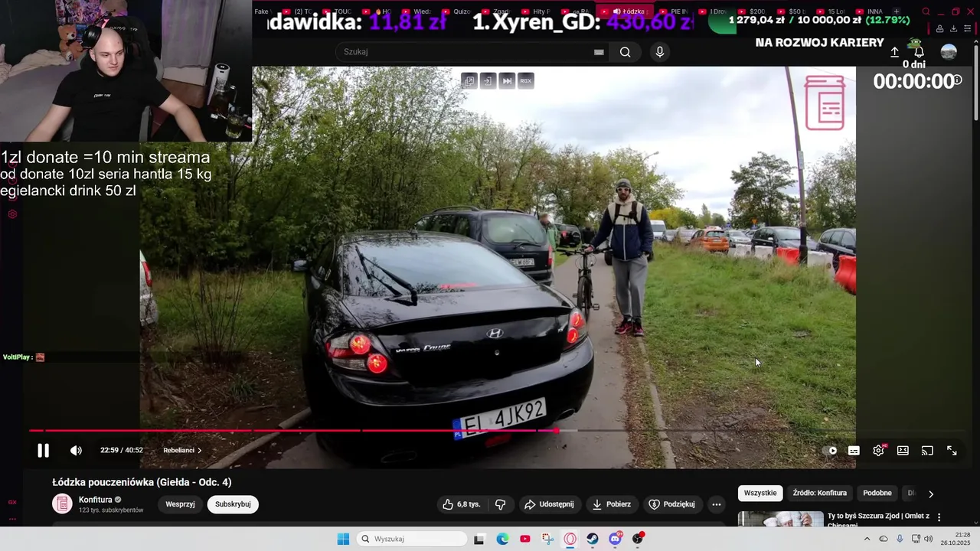Click the video title Łódzka pouczeniówka

(x=142, y=482)
